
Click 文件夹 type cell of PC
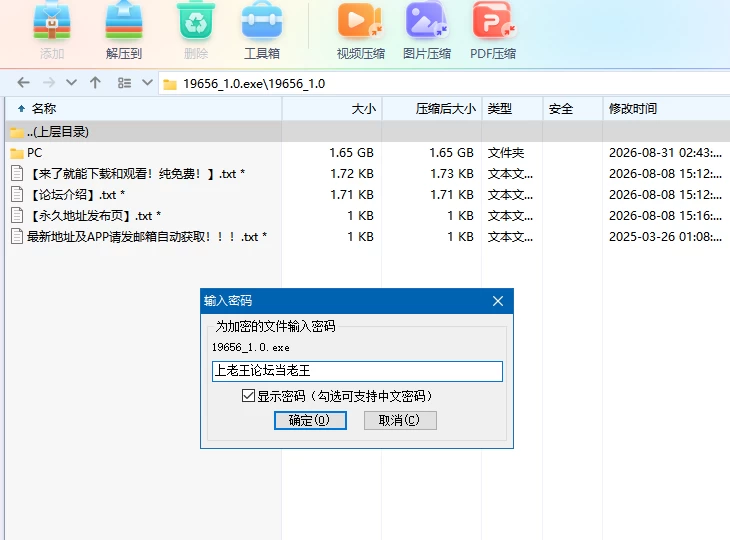(506, 153)
